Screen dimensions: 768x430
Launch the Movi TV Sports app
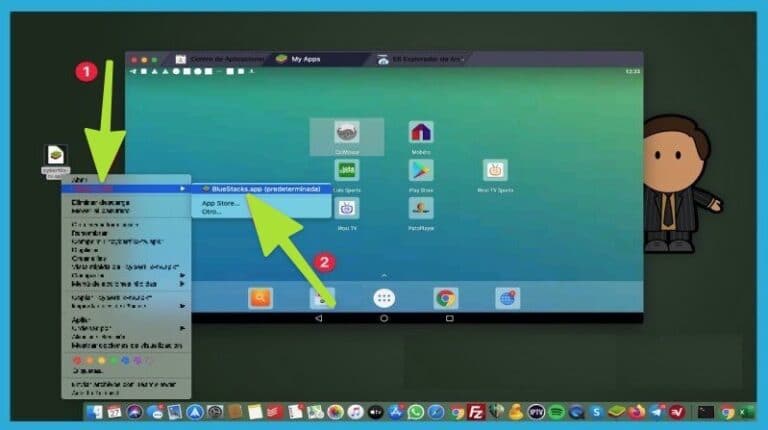tap(495, 170)
